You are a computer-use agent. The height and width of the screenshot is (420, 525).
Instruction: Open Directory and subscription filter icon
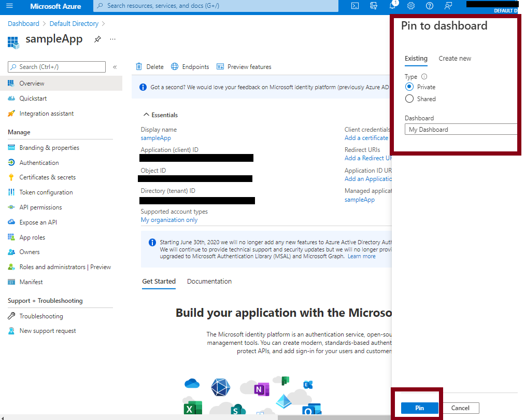point(374,6)
